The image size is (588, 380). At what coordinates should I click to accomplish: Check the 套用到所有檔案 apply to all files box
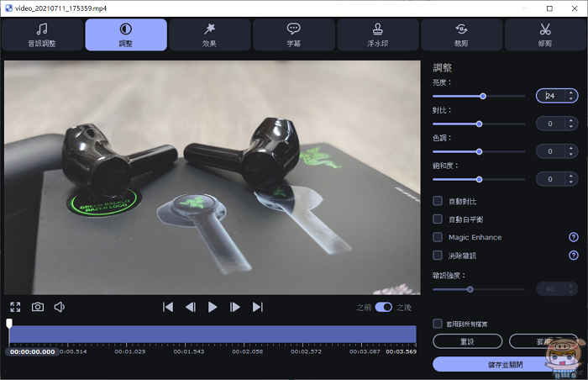point(438,324)
